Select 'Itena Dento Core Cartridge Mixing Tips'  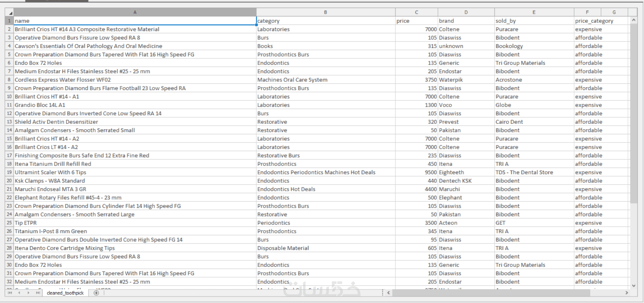(135, 248)
